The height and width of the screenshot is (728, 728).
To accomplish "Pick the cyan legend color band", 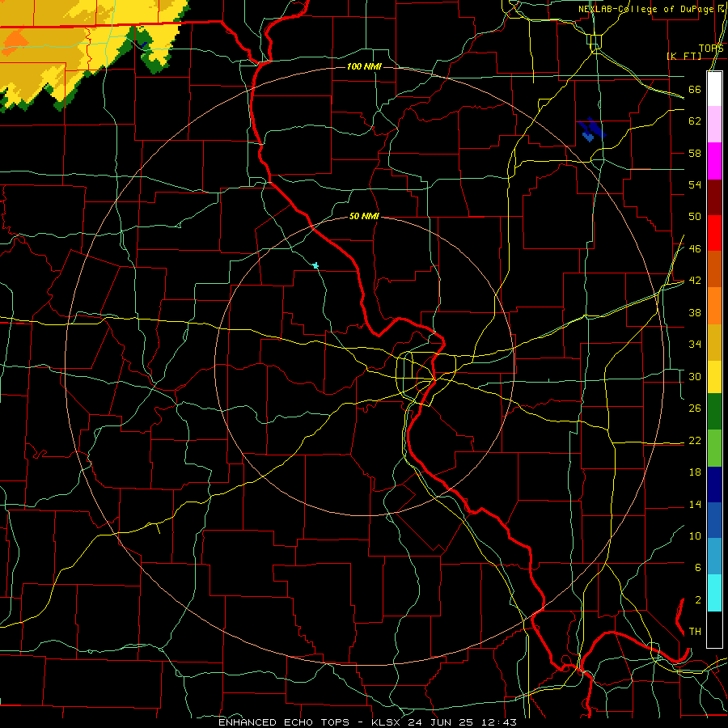I will (714, 593).
